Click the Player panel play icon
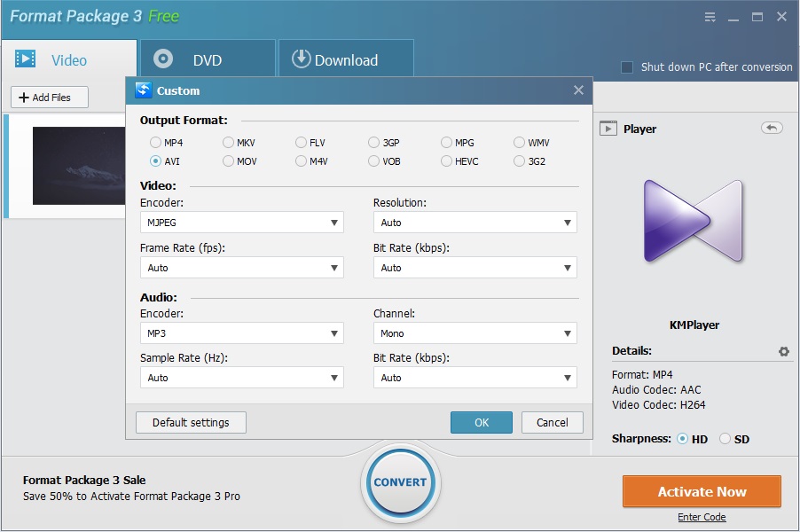 pos(608,129)
